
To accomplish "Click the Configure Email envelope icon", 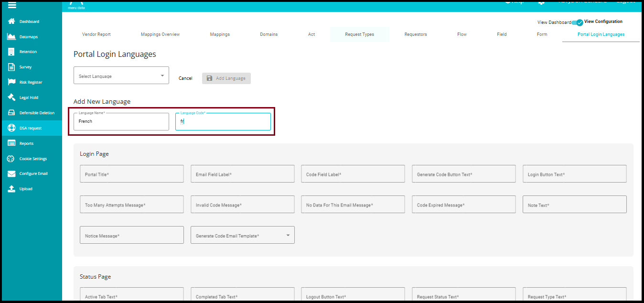I will coord(12,173).
